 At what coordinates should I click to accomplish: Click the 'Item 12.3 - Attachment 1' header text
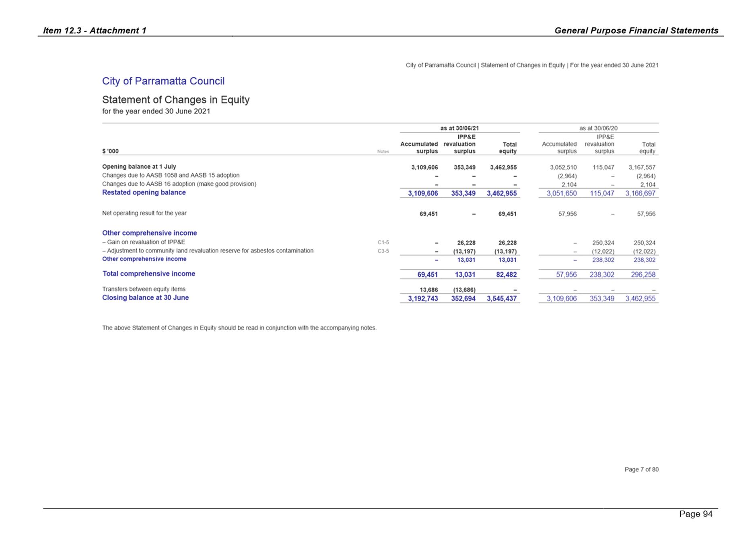[95, 31]
